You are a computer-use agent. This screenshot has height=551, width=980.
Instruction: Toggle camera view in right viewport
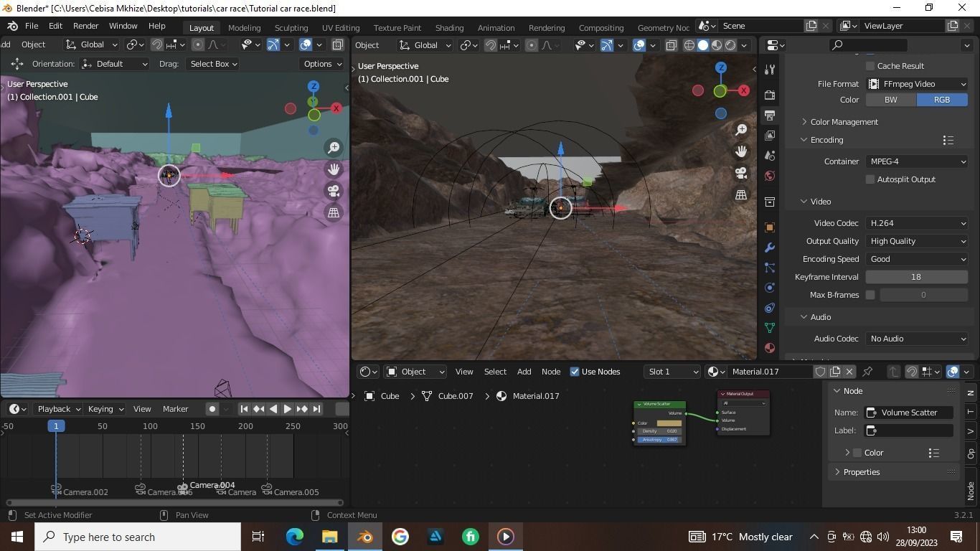(x=741, y=173)
